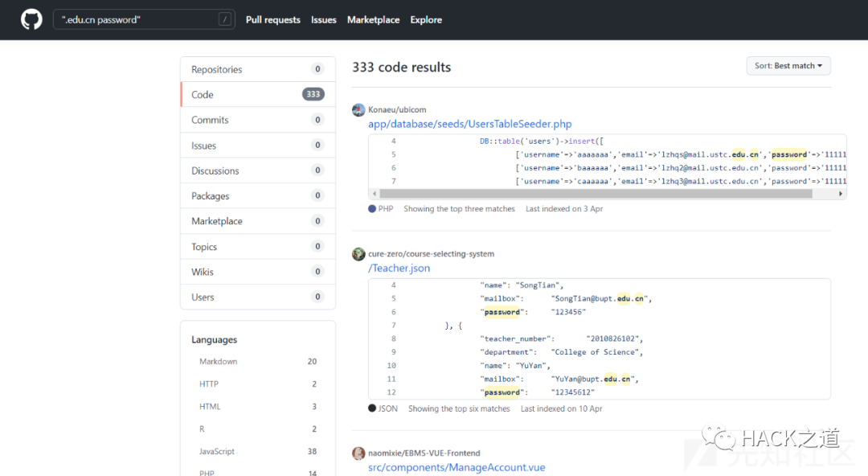Viewport: 868px width, 476px height.
Task: Open naomixie user avatar
Action: (358, 453)
